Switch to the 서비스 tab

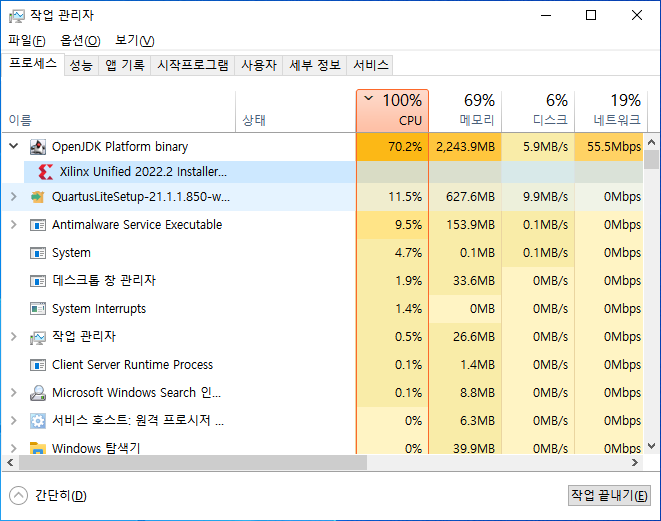(x=370, y=65)
